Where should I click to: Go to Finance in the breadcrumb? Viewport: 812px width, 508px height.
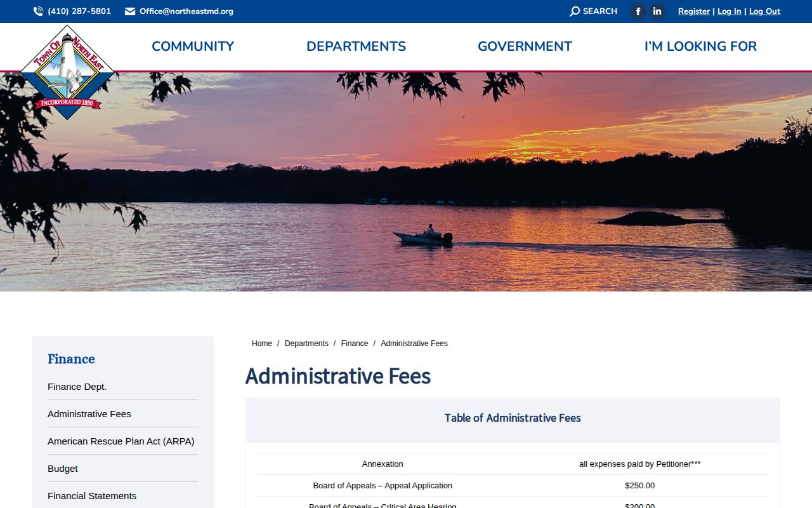(x=355, y=344)
